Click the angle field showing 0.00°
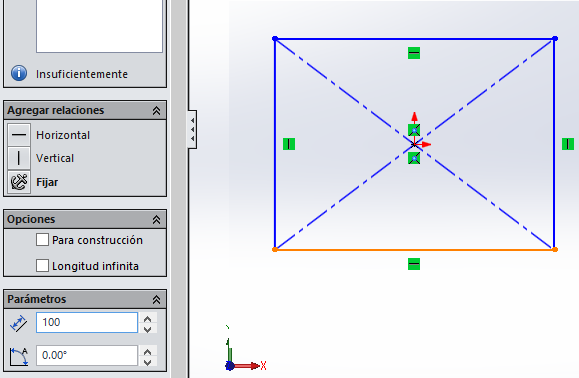Screen dimensions: 579x378 [x=87, y=355]
